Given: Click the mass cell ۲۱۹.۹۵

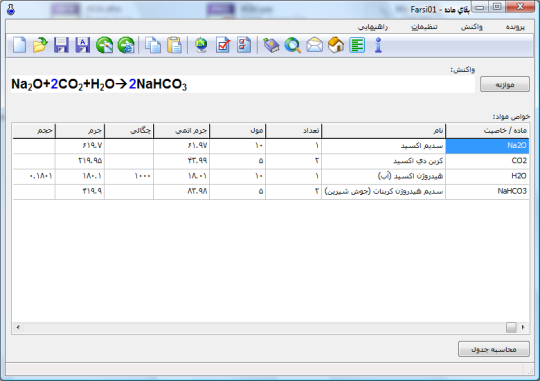Looking at the screenshot, I should pos(80,161).
